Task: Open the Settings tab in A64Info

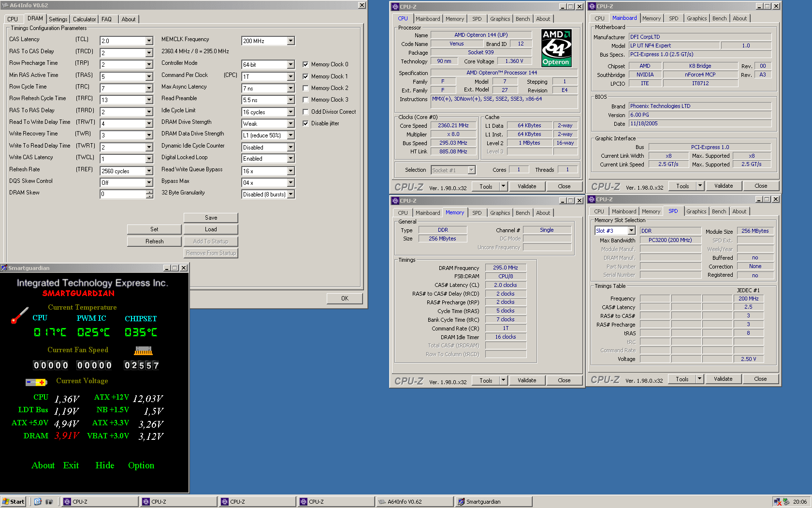Action: click(58, 19)
